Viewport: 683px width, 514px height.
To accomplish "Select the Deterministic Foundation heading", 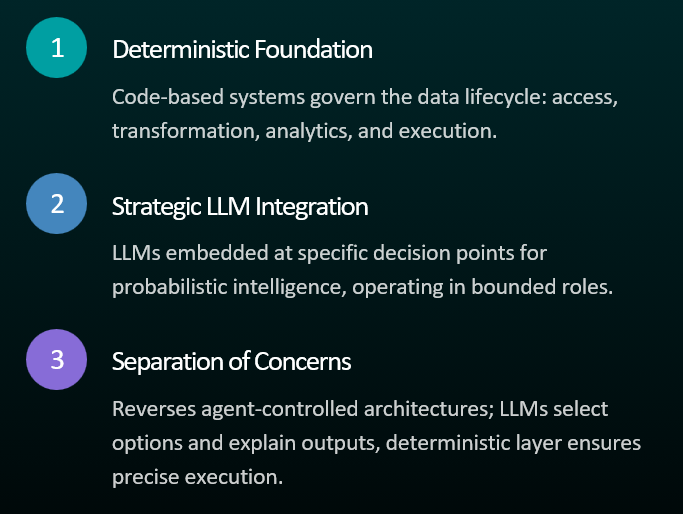I will click(x=242, y=49).
